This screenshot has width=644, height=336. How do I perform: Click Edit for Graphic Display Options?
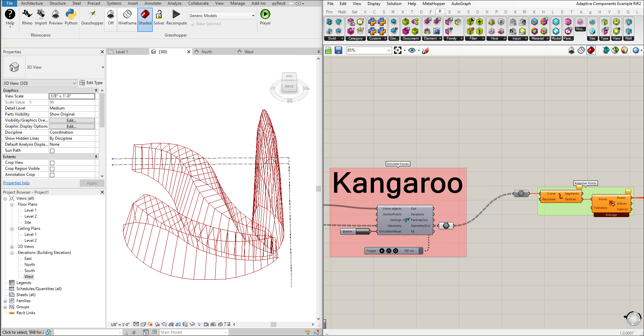[x=72, y=126]
